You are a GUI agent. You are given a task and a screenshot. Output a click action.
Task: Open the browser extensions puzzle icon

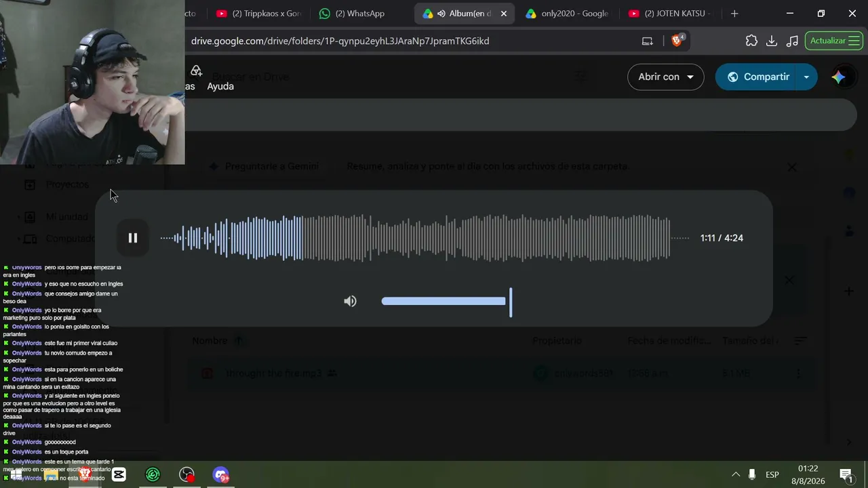click(x=751, y=41)
